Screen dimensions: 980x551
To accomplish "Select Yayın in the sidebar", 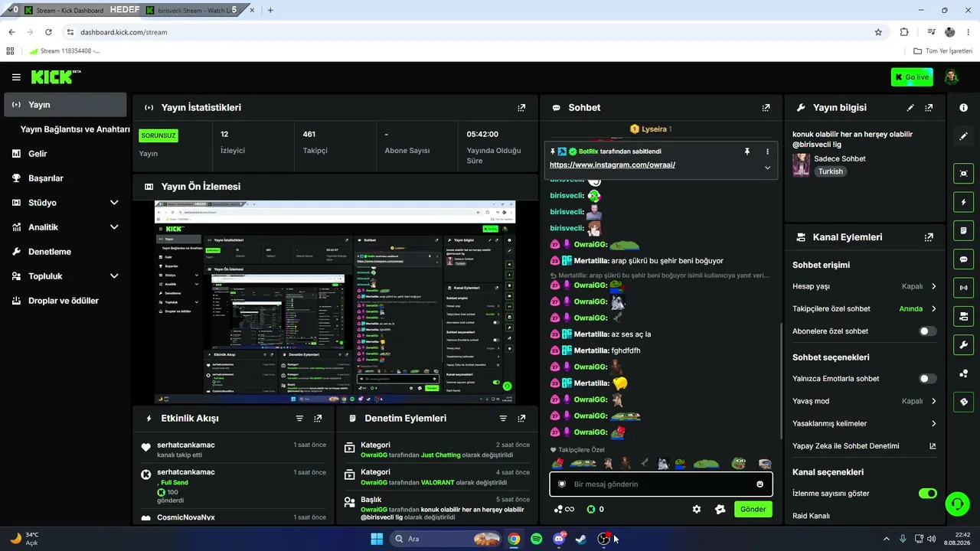I will [x=65, y=105].
